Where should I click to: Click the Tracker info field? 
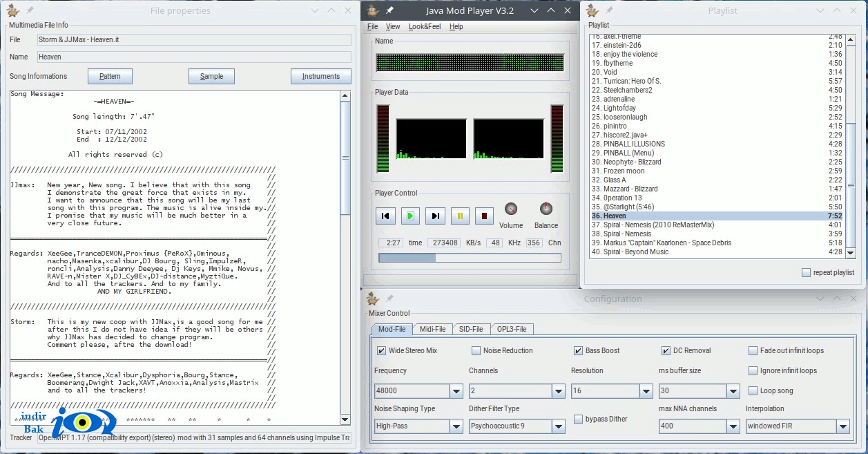[193, 437]
